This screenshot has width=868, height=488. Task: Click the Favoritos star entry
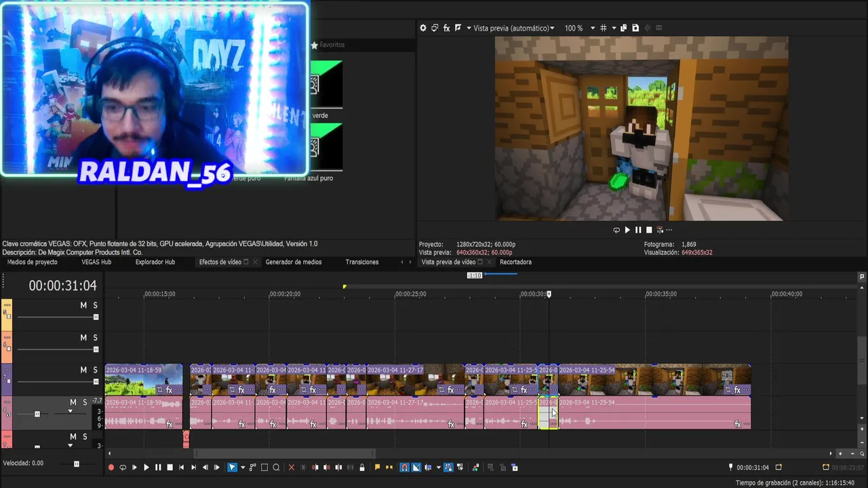(328, 45)
